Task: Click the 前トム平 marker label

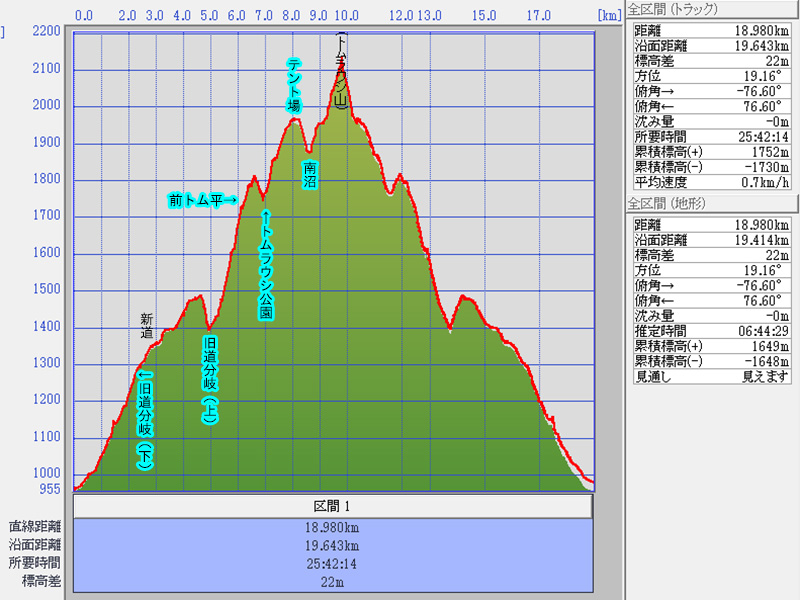Action: [x=203, y=200]
